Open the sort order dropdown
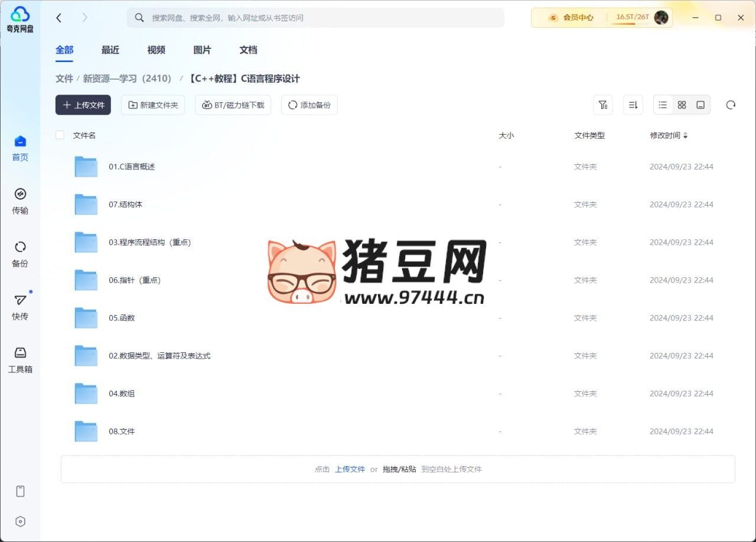756x542 pixels. point(633,105)
